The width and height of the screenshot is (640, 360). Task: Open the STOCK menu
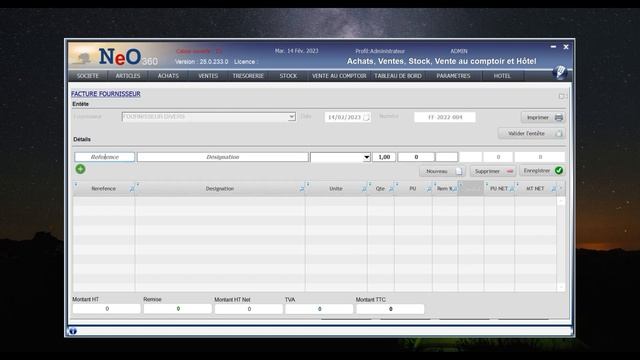click(288, 76)
